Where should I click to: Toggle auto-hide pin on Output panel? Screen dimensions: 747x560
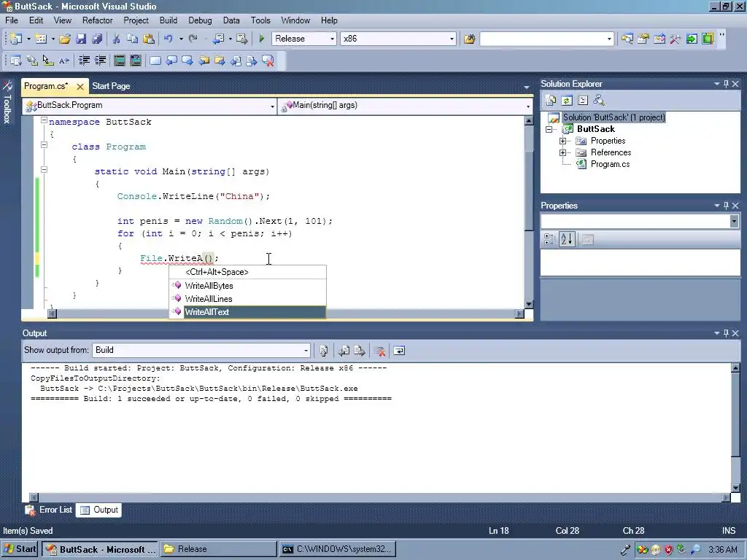tap(726, 333)
